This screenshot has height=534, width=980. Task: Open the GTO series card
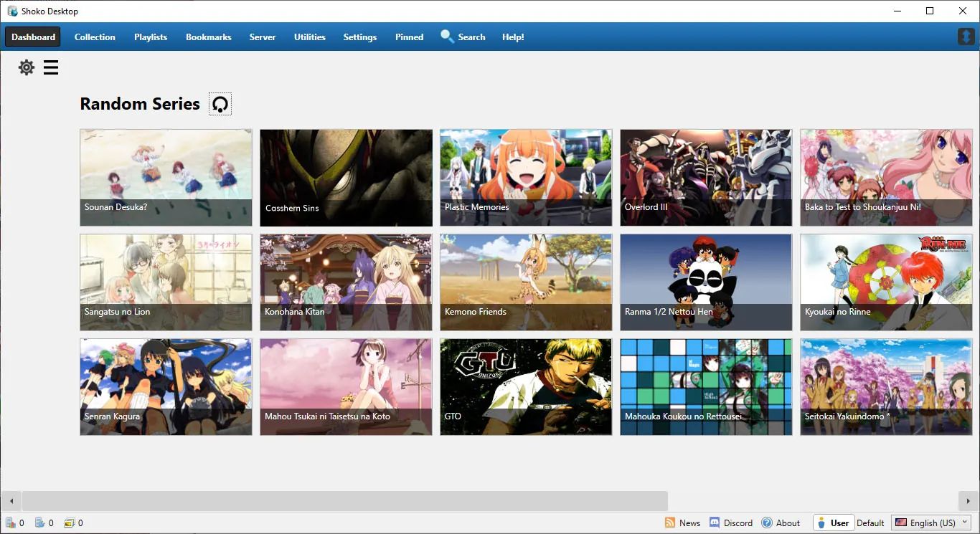point(526,387)
